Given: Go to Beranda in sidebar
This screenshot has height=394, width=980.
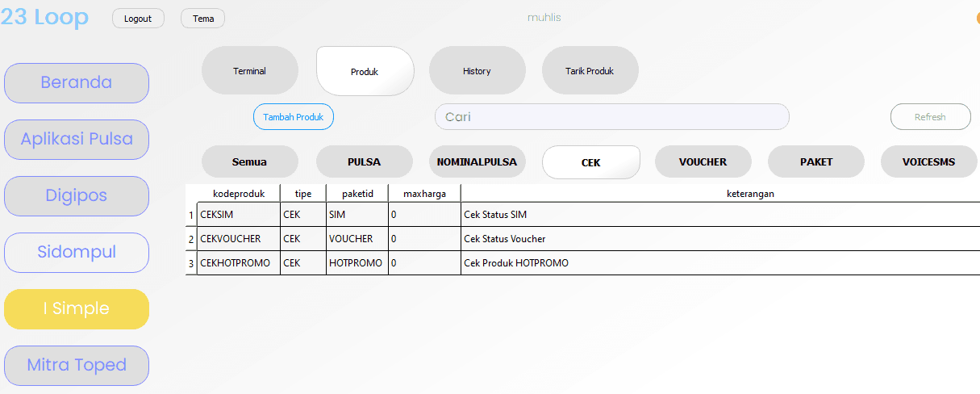Looking at the screenshot, I should coord(77,83).
